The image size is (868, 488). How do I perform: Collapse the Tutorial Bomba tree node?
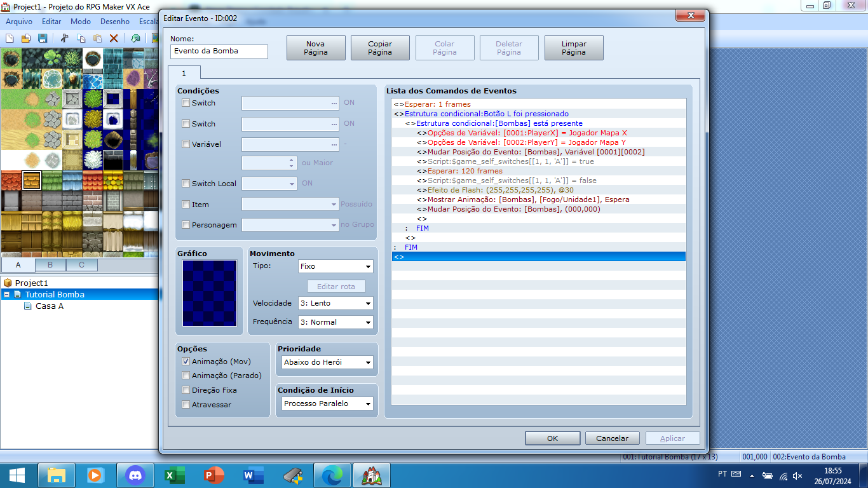coord(6,295)
